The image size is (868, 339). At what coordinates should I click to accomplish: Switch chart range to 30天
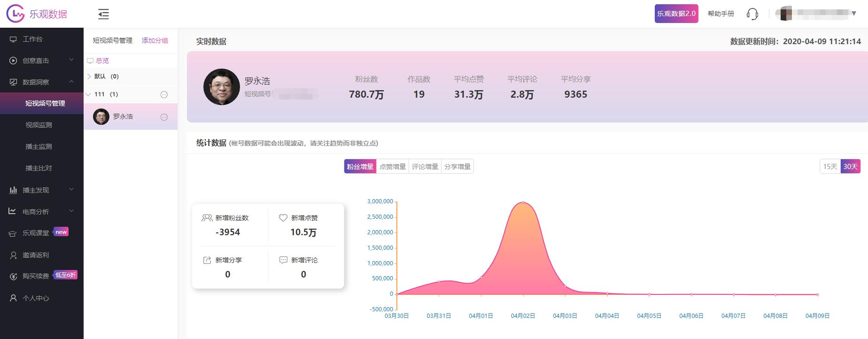click(850, 167)
